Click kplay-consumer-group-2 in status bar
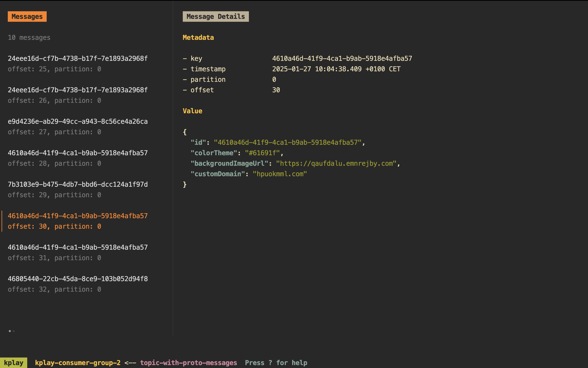Image resolution: width=588 pixels, height=368 pixels. click(x=77, y=363)
